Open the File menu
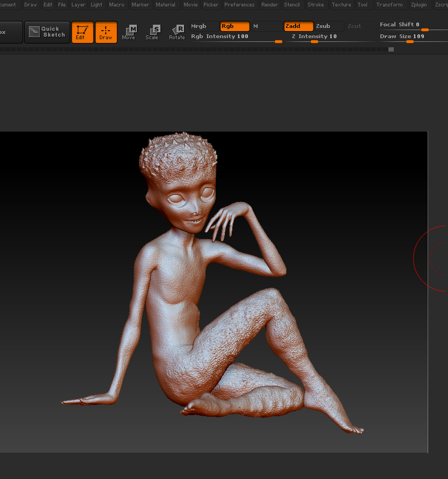448x479 pixels. [62, 4]
